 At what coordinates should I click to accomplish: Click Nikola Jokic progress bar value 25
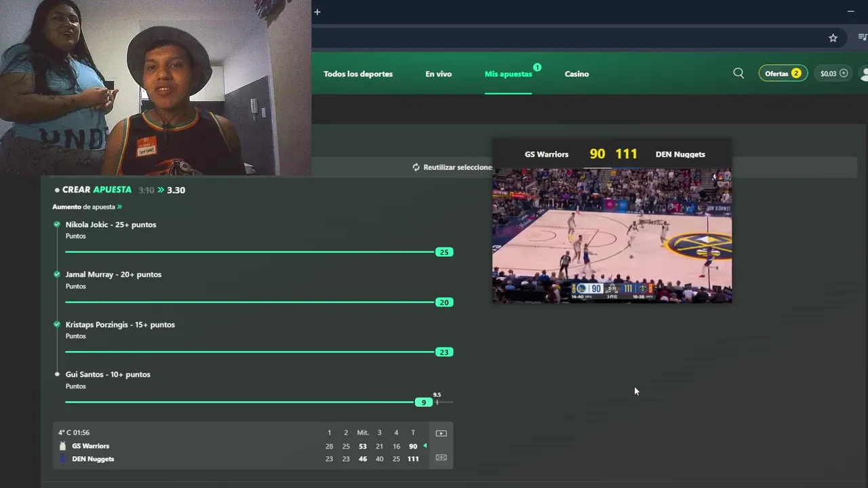pyautogui.click(x=443, y=252)
